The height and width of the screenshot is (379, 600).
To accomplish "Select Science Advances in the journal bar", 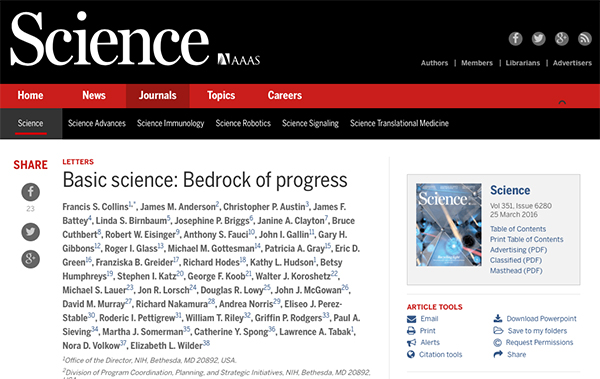I will [x=97, y=123].
